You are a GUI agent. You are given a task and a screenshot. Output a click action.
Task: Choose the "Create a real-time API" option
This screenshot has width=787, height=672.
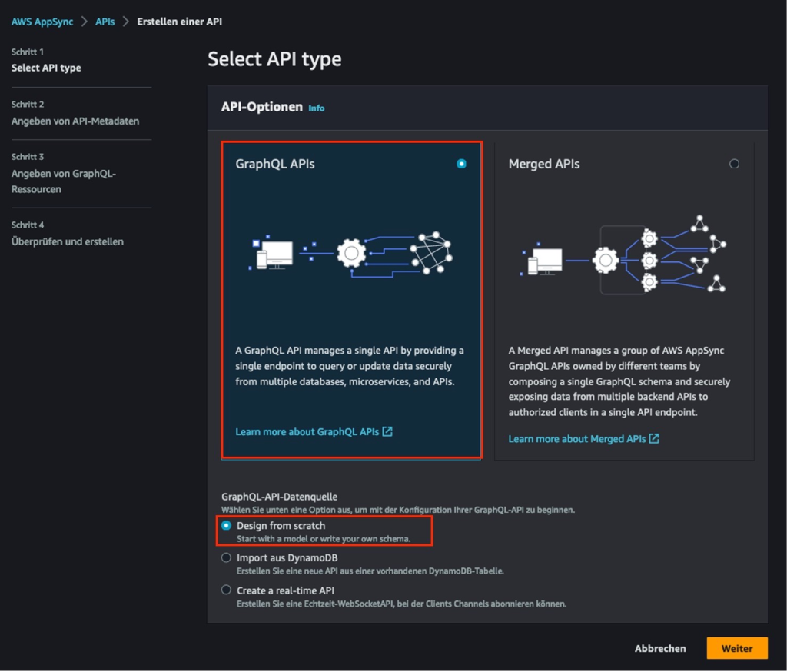coord(226,590)
